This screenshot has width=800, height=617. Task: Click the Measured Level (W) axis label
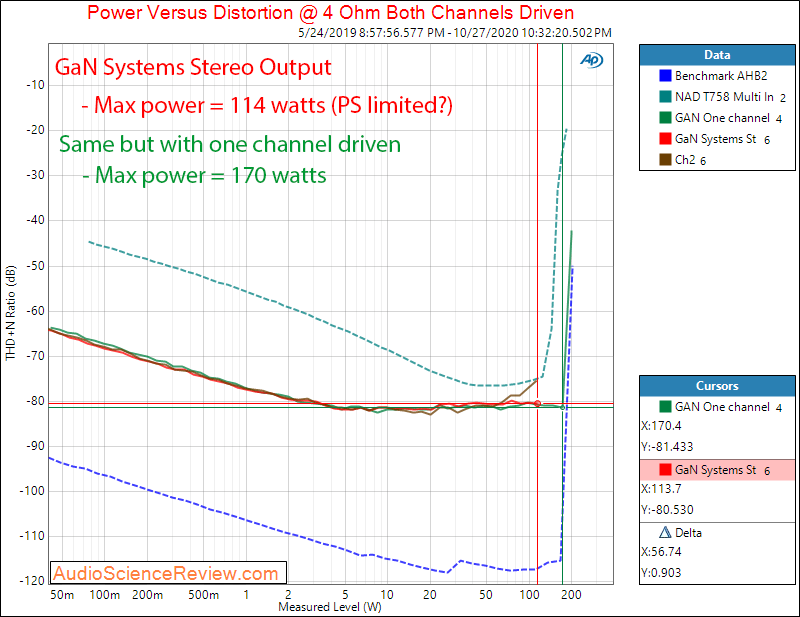(330, 607)
